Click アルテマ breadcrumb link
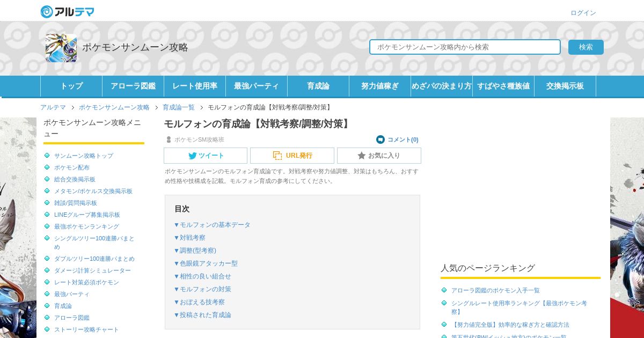This screenshot has width=644, height=338. click(53, 107)
